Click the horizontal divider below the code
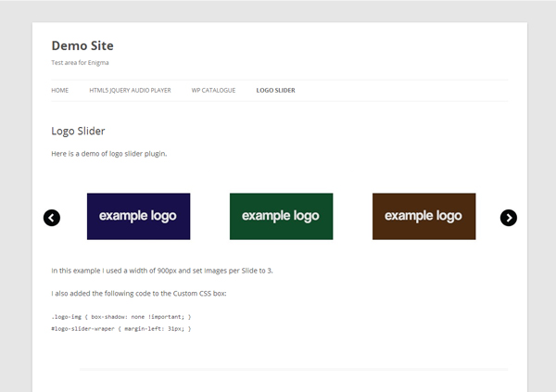The image size is (556, 392). tap(293, 370)
